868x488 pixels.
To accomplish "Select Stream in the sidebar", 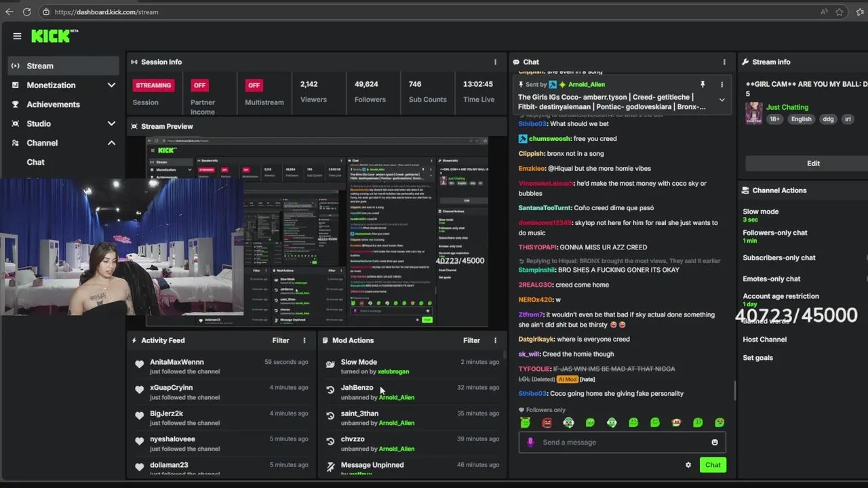I will point(63,66).
